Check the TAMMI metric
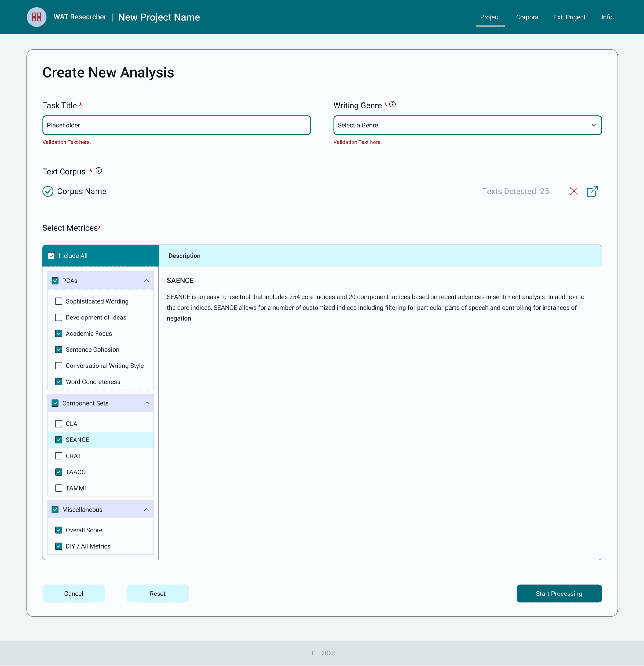Screen dimensions: 644x666 coord(58,488)
